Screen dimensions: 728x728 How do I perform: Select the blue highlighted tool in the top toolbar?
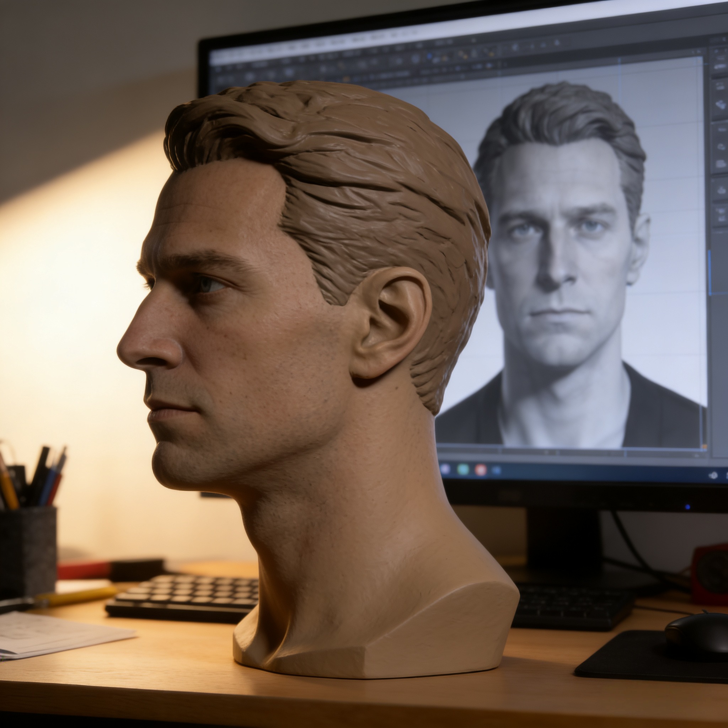point(428,57)
